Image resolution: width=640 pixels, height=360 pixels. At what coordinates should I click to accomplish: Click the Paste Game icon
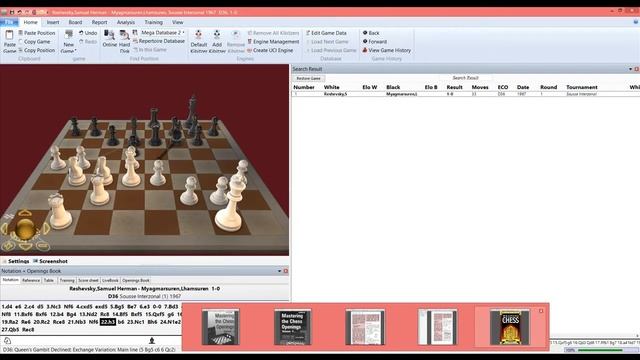[x=9, y=42]
